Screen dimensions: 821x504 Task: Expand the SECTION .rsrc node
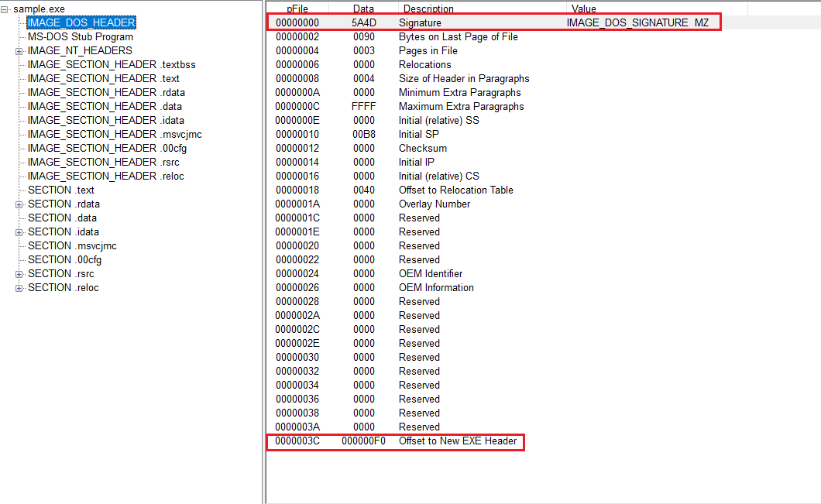[19, 274]
